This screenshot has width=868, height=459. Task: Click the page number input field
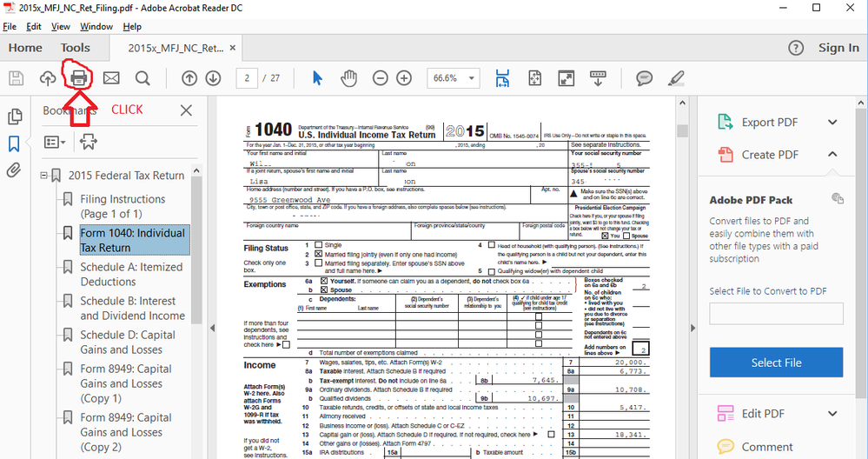point(248,78)
